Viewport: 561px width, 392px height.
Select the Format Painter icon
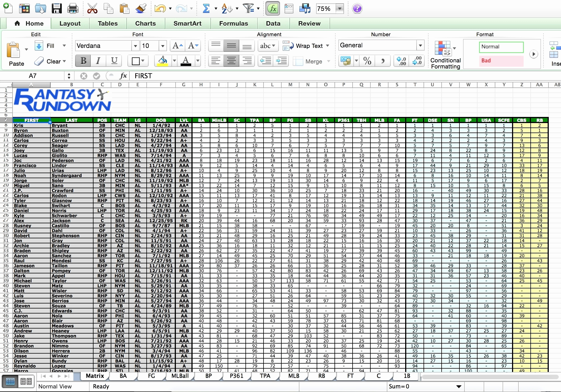(x=141, y=8)
